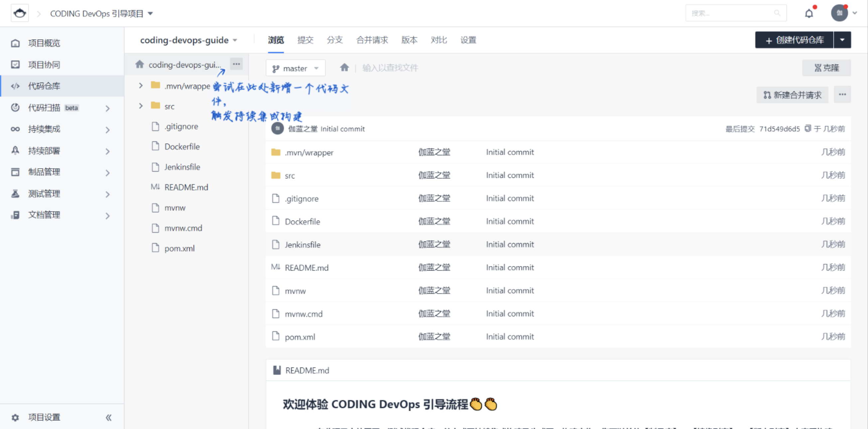The width and height of the screenshot is (868, 429).
Task: Click the Initial commit message in header row
Action: click(x=342, y=129)
